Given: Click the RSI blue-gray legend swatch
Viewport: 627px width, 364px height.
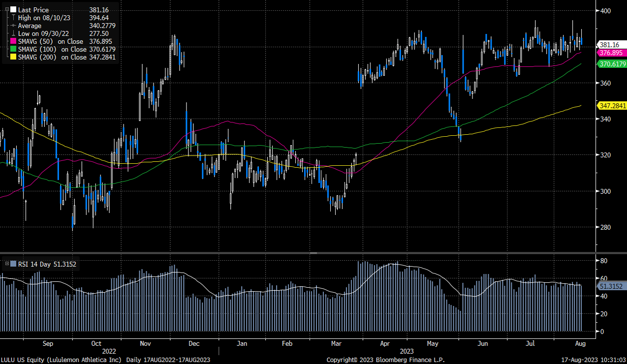Looking at the screenshot, I should click(13, 264).
